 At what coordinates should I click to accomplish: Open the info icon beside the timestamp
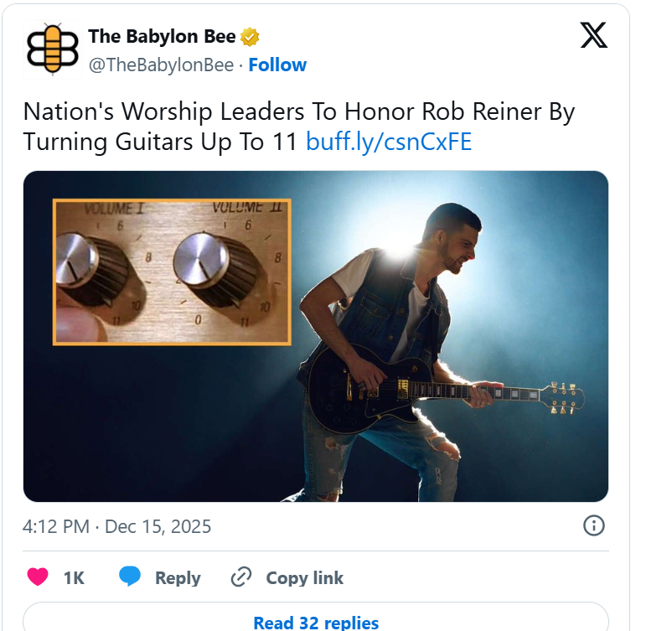click(x=593, y=525)
